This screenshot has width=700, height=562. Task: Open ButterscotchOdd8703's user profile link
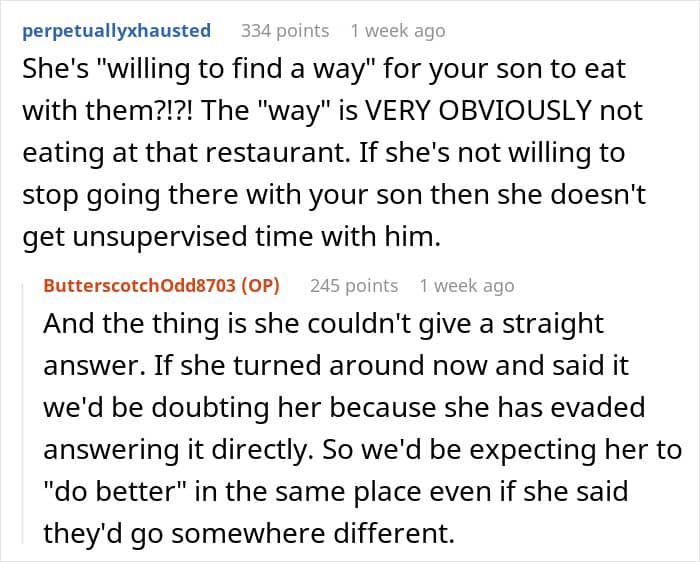(x=139, y=286)
